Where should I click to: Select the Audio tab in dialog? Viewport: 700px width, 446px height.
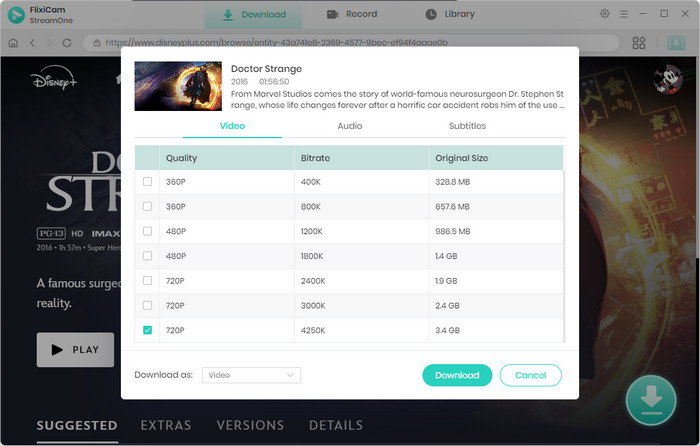350,126
